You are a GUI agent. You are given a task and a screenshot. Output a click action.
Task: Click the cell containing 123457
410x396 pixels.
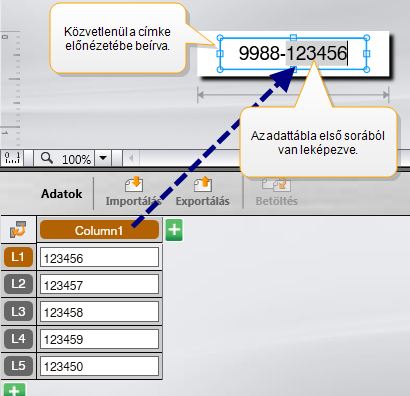click(x=99, y=284)
